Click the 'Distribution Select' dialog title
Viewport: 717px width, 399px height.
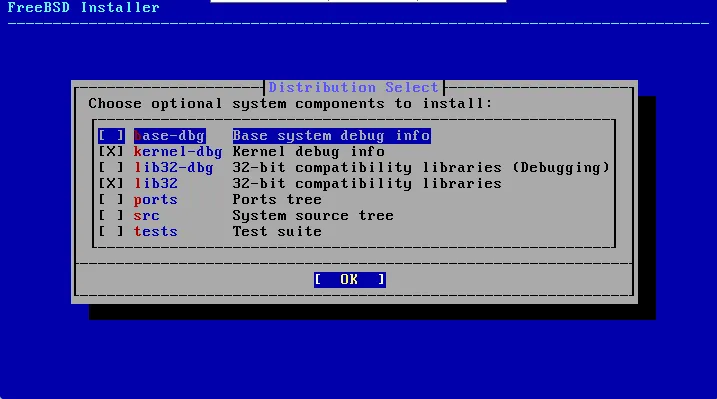coord(353,87)
